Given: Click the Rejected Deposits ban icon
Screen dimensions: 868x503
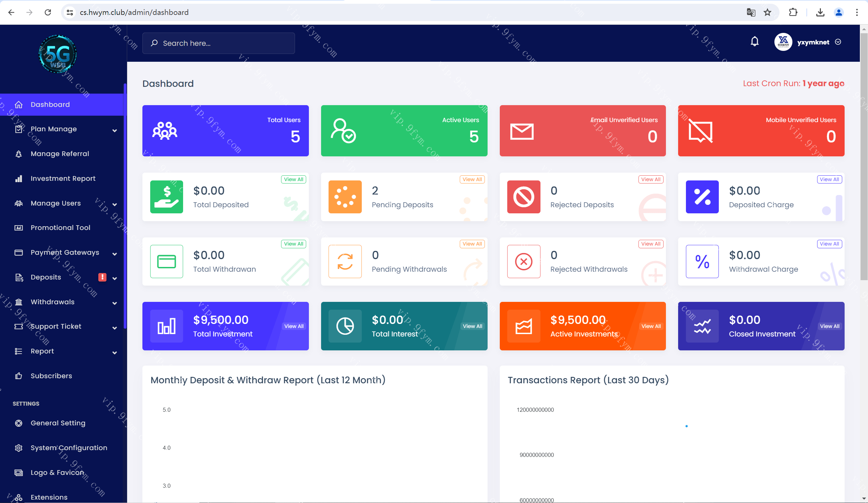Looking at the screenshot, I should pyautogui.click(x=523, y=197).
